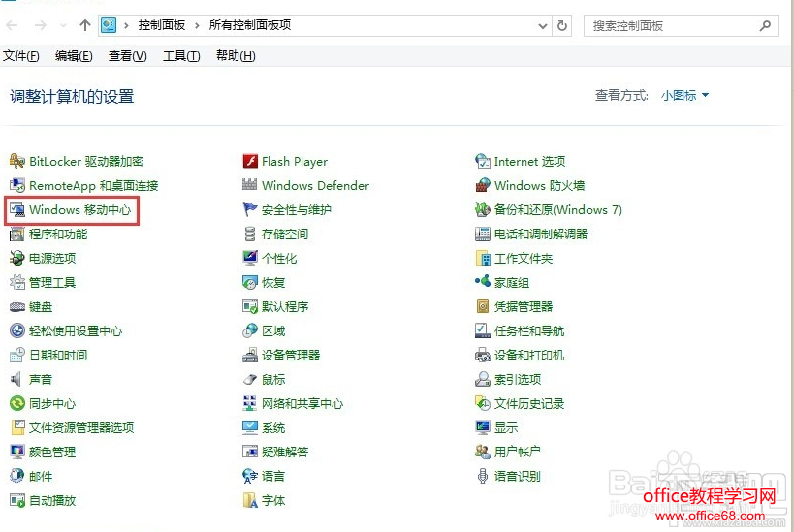The width and height of the screenshot is (794, 532).
Task: Click the Windows 移动中心 icon
Action: pos(16,209)
